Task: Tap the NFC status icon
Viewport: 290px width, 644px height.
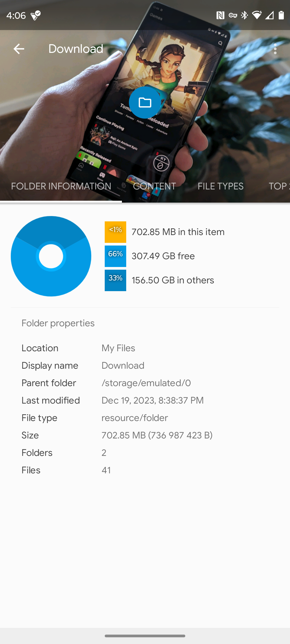Action: 220,15
